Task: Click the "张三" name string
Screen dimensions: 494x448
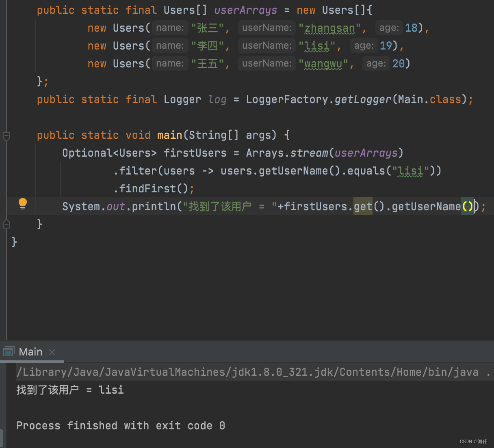Action: (x=208, y=28)
